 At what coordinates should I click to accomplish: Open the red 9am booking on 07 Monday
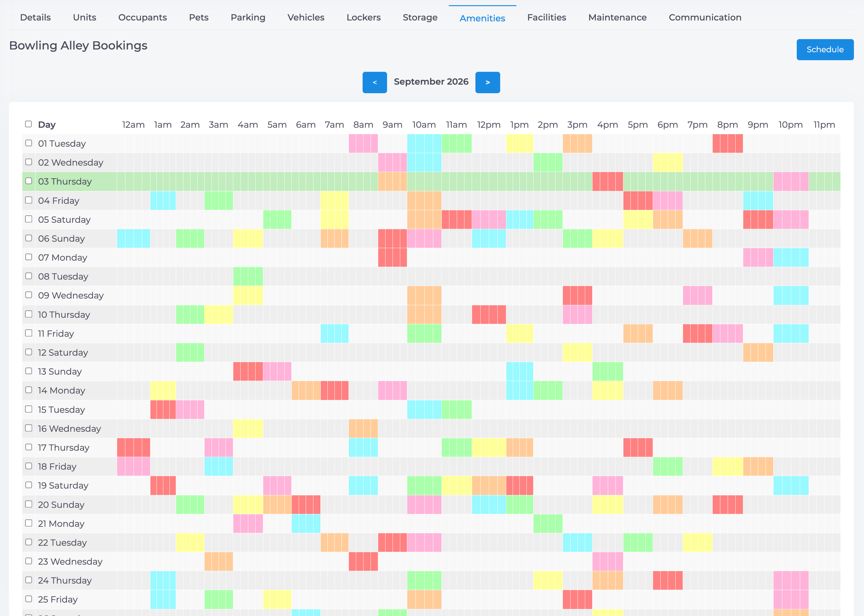tap(392, 258)
